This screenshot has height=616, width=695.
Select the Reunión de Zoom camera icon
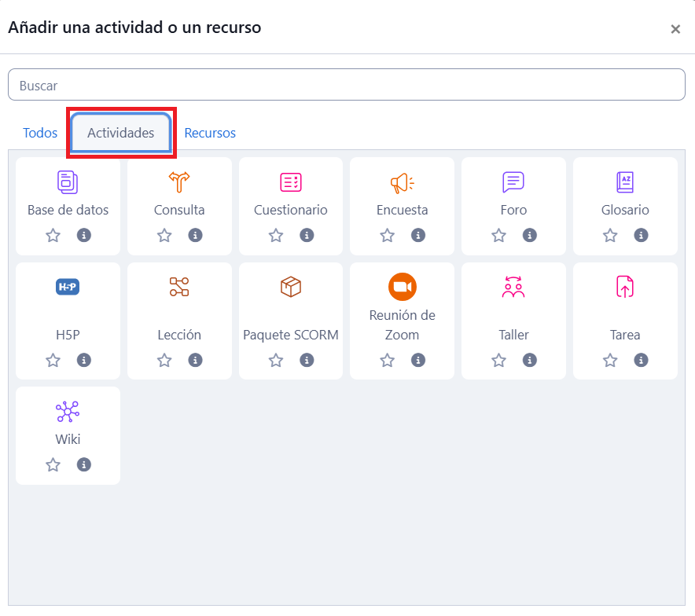coord(402,287)
